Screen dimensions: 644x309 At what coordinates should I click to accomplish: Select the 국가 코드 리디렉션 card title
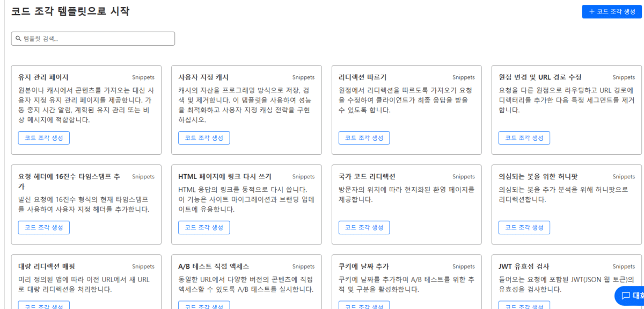(367, 177)
